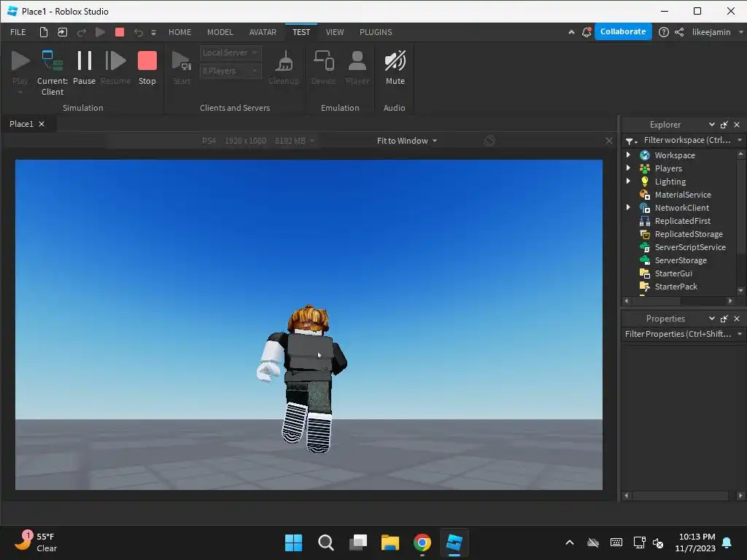Viewport: 747px width, 560px height.
Task: Select ServerScriptService in Explorer
Action: [690, 247]
